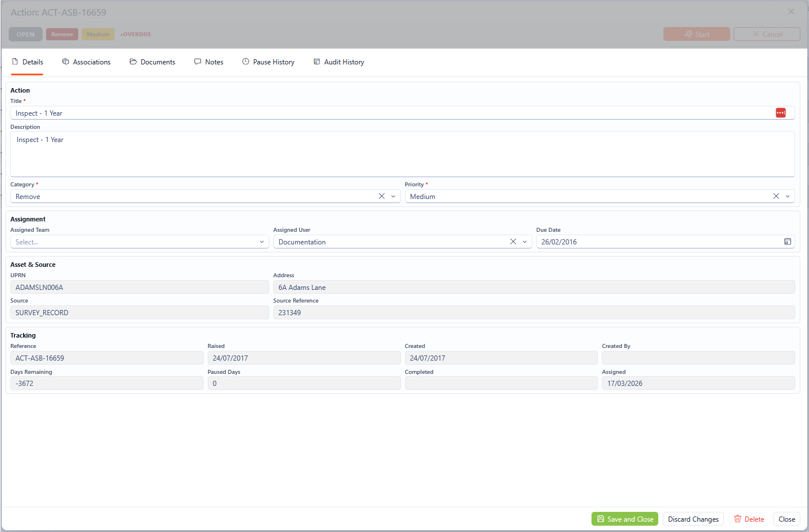The height and width of the screenshot is (532, 809).
Task: Clear the Assigned User Documentation
Action: (513, 242)
